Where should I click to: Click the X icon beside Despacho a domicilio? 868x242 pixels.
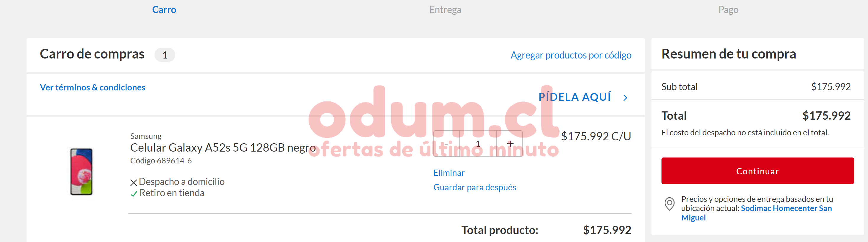[x=134, y=183]
